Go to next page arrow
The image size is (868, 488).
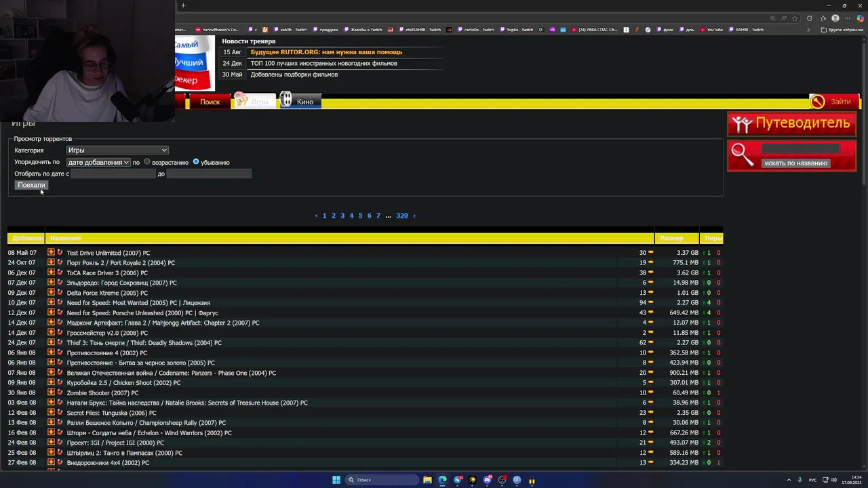[x=414, y=216]
